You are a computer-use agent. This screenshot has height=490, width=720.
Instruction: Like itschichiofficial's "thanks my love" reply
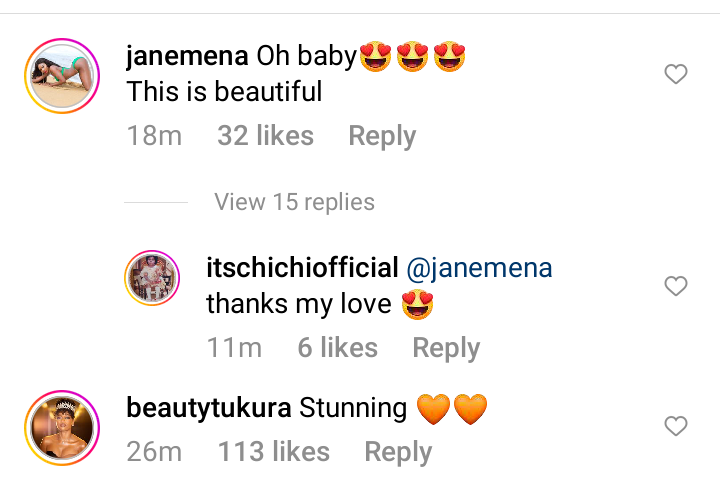[x=676, y=287]
